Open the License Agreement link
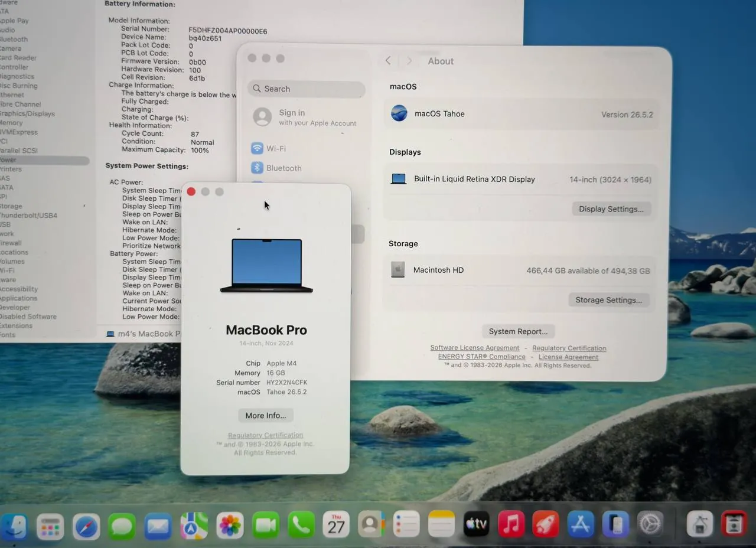756x548 pixels. [x=569, y=357]
